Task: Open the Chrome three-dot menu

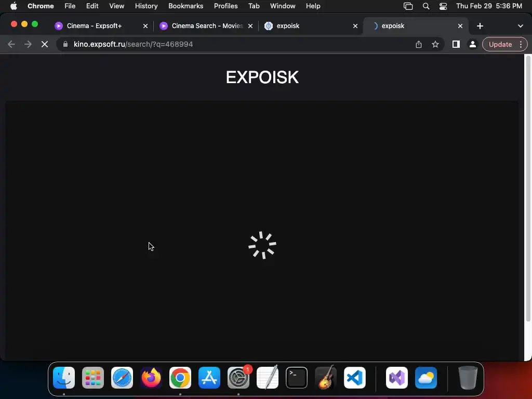Action: 521,45
